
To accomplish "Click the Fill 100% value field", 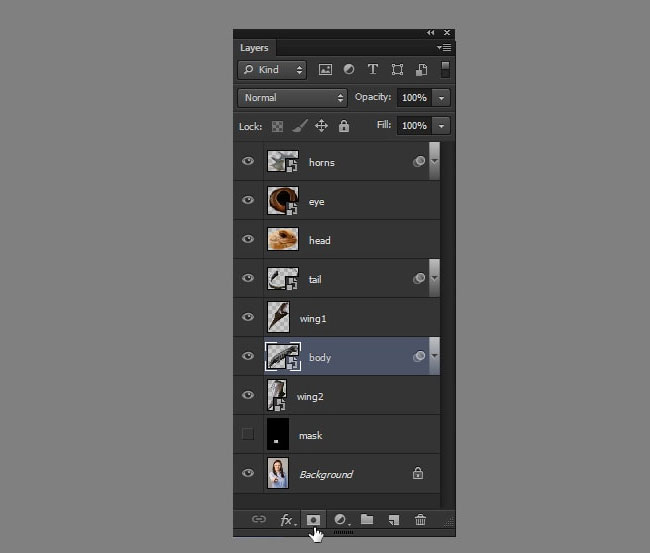I will coord(414,126).
